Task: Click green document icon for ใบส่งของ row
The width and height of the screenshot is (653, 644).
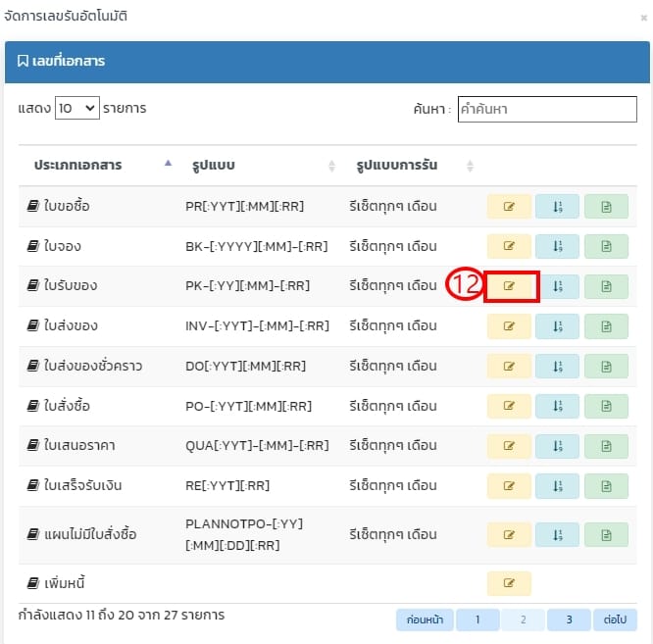Action: pos(606,325)
